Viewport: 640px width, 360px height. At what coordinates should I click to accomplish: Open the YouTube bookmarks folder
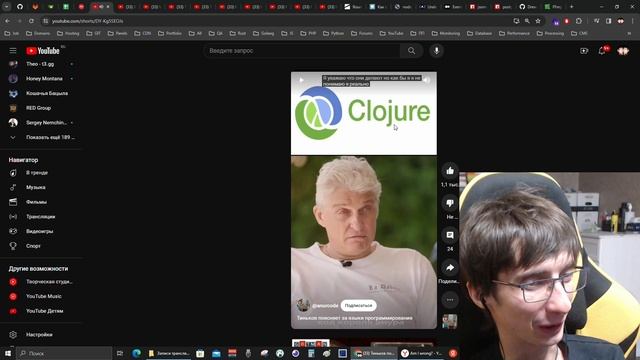[x=391, y=33]
